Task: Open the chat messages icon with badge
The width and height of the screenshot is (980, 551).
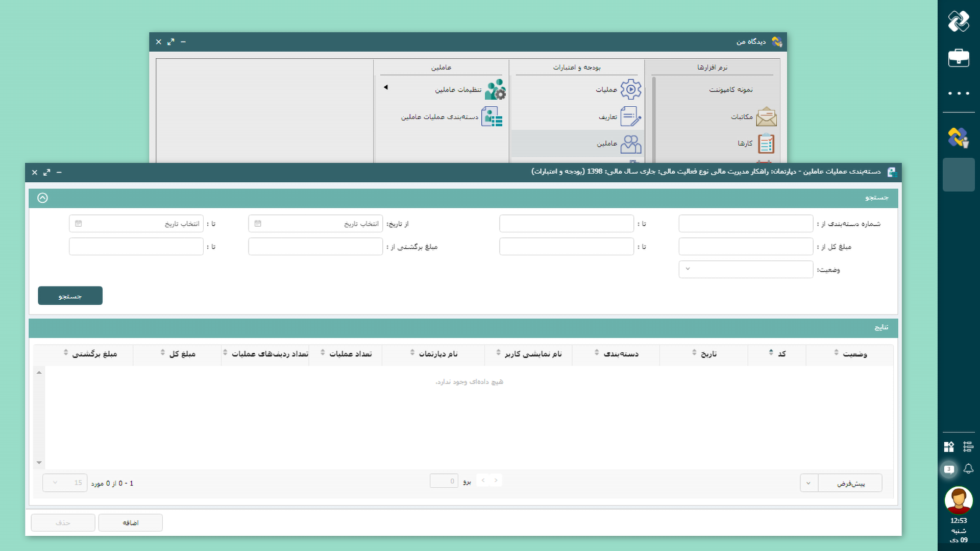Action: [949, 469]
